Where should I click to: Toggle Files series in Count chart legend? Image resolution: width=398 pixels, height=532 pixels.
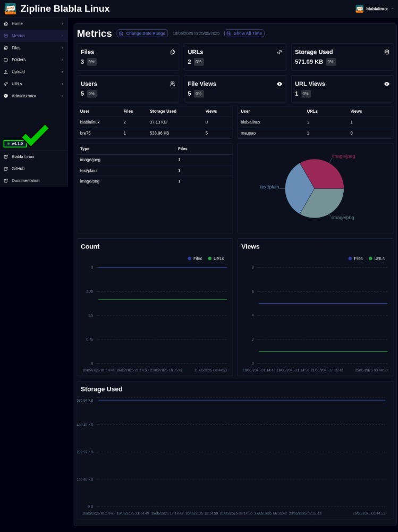click(194, 259)
